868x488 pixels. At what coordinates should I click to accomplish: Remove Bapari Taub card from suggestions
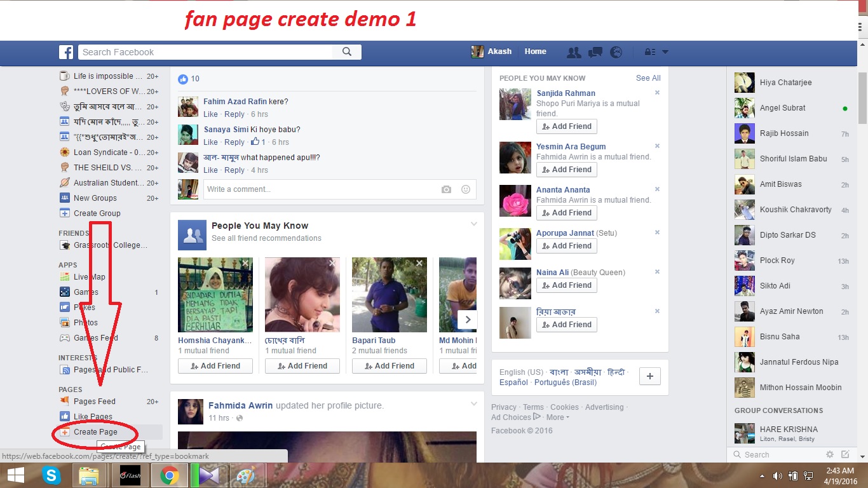click(419, 263)
